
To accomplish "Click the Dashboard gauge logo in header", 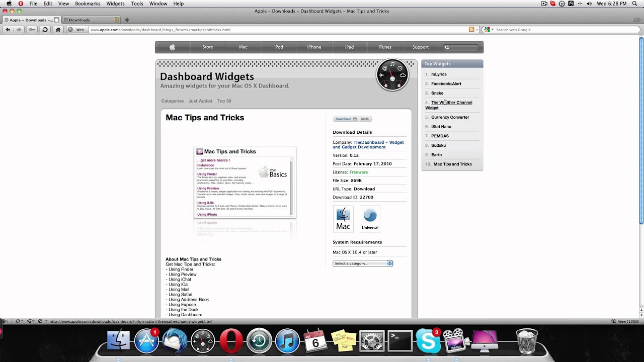I will (392, 75).
